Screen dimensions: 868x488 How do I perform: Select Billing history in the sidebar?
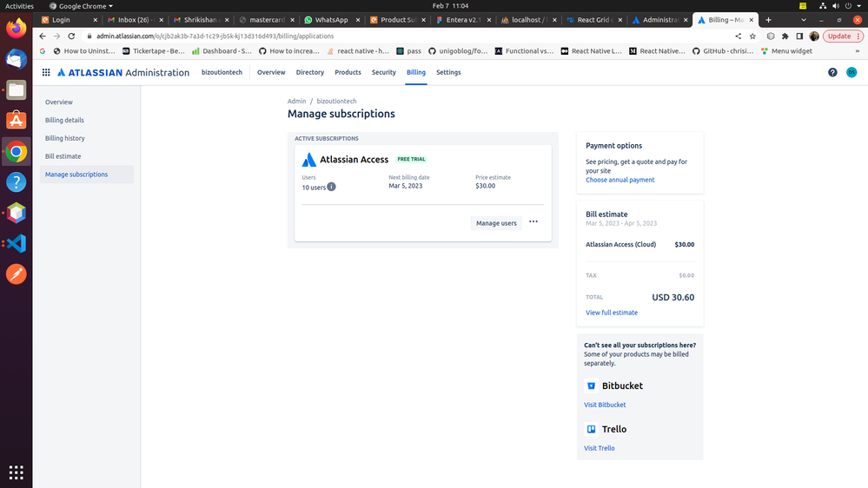65,138
